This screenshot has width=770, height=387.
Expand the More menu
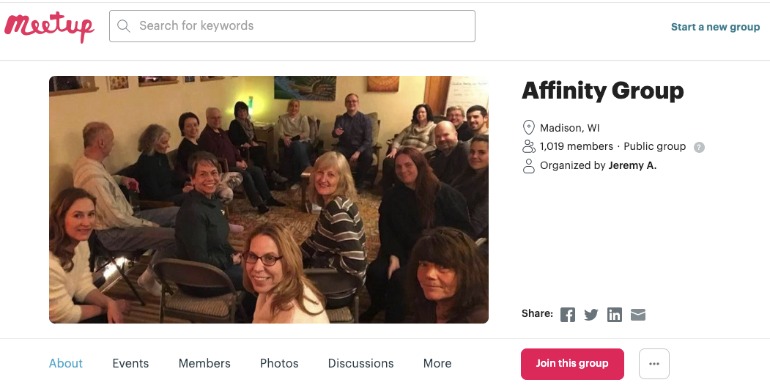pos(437,363)
